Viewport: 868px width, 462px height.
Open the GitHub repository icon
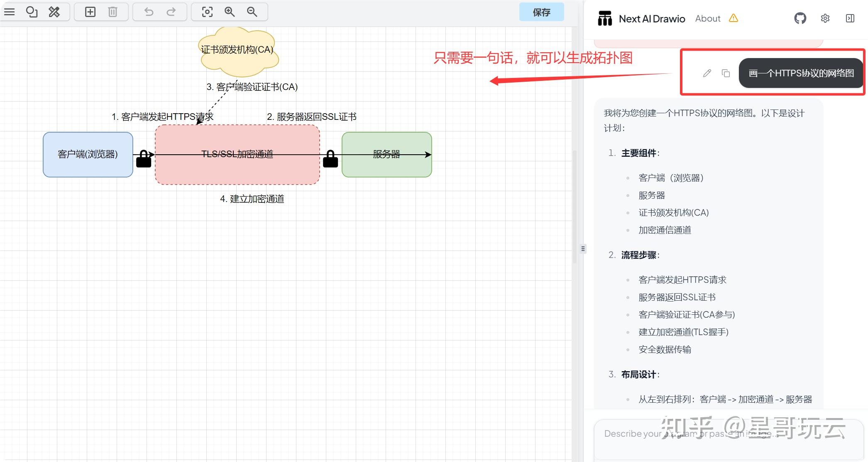[x=800, y=18]
